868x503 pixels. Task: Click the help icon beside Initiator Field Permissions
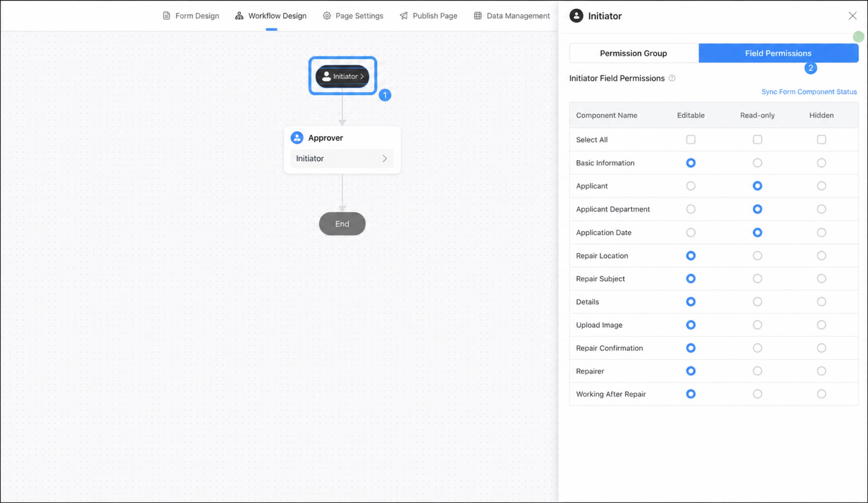(x=672, y=78)
